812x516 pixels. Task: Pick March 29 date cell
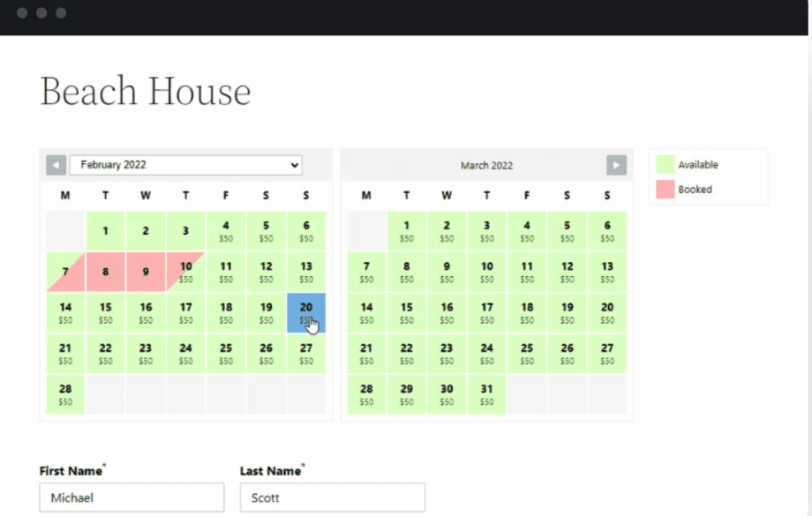tap(407, 394)
